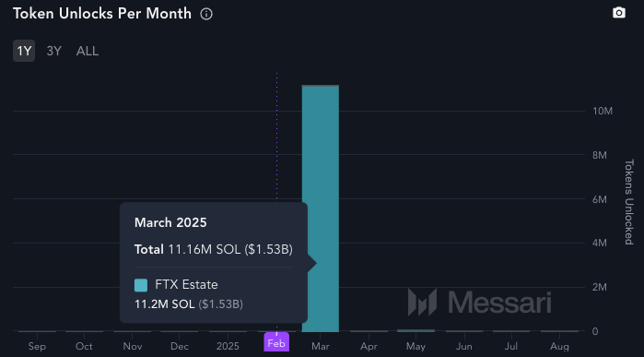Image resolution: width=644 pixels, height=357 pixels.
Task: Click '11.2M SOL ($1.53B)' tooltip value
Action: point(189,304)
